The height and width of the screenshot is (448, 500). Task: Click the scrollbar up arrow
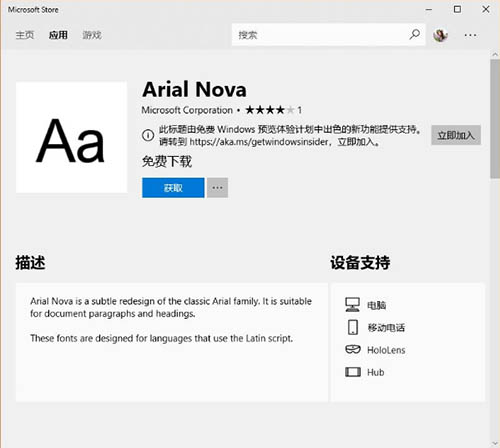(495, 54)
